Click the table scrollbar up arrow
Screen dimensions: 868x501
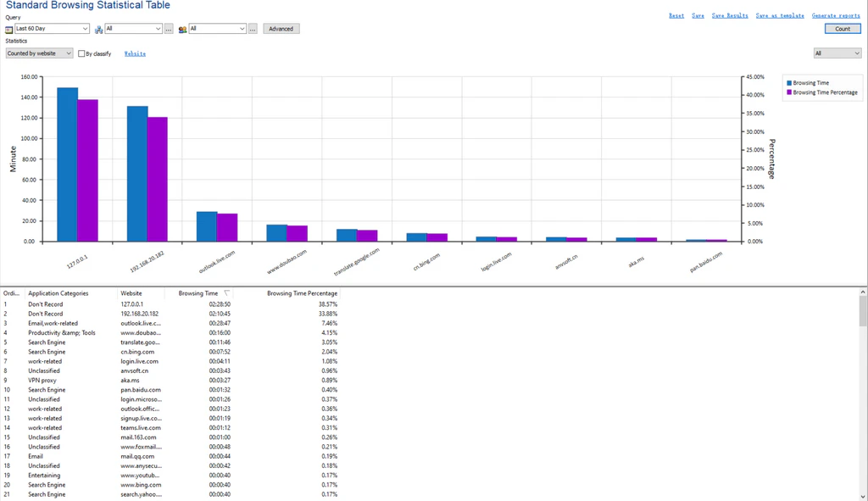click(863, 292)
